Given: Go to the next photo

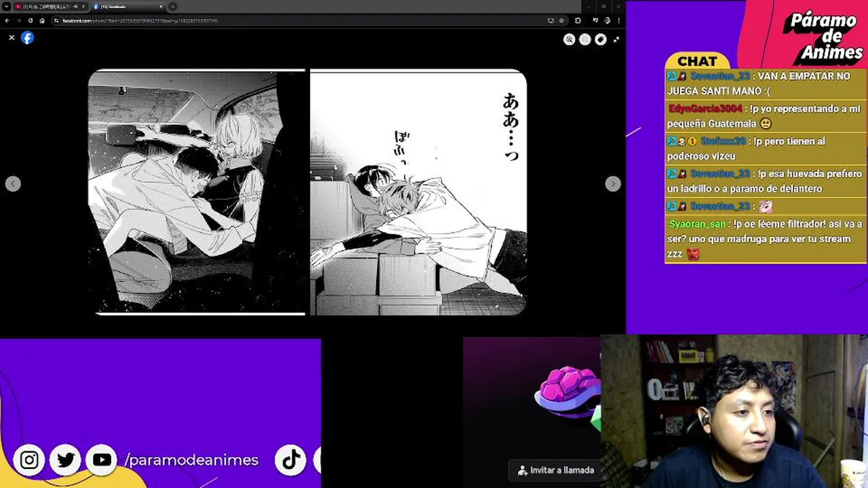Looking at the screenshot, I should click(612, 184).
